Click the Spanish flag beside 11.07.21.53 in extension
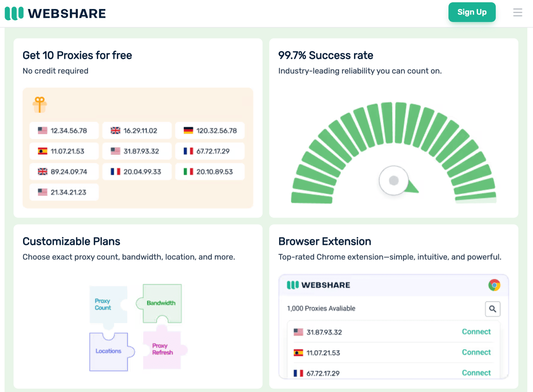533x392 pixels. pyautogui.click(x=298, y=353)
